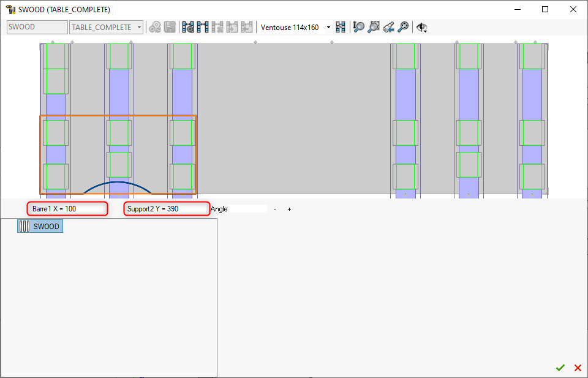
Task: Click the add bar icon with dimension arrow
Action: [203, 27]
